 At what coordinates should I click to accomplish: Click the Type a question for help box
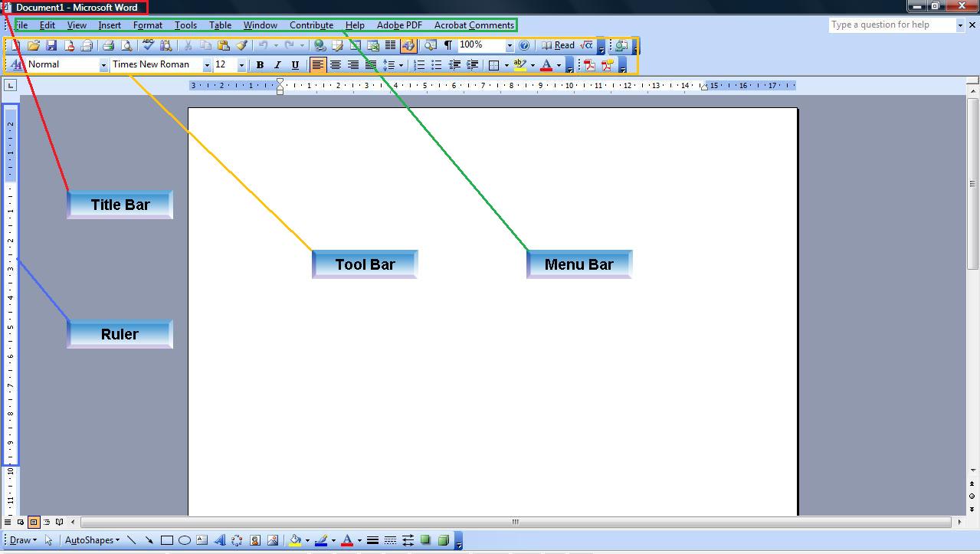coord(891,25)
